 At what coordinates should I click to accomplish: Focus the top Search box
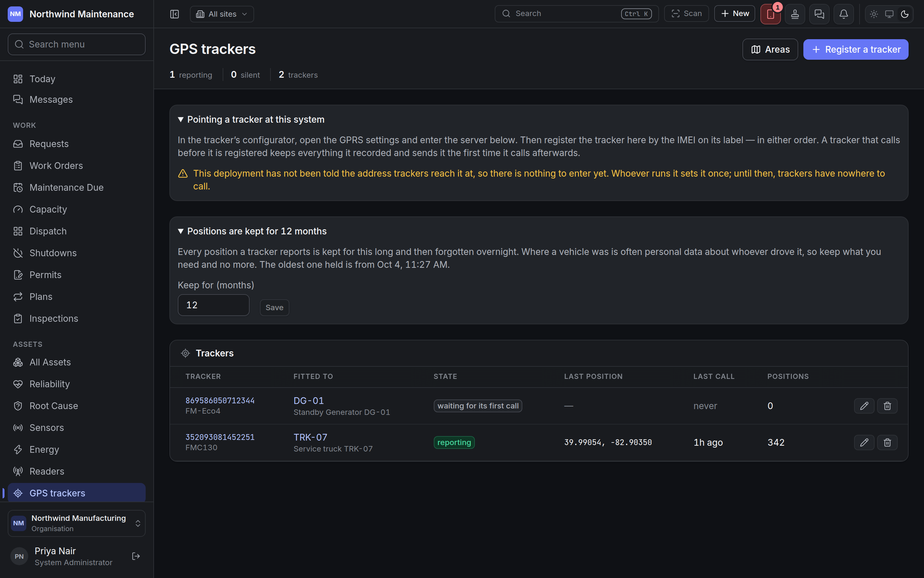point(577,14)
